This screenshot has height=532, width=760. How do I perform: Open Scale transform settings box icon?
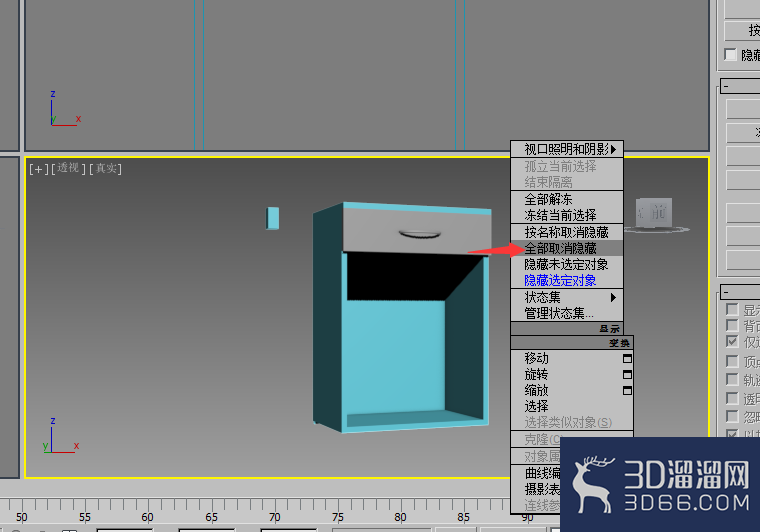point(627,391)
